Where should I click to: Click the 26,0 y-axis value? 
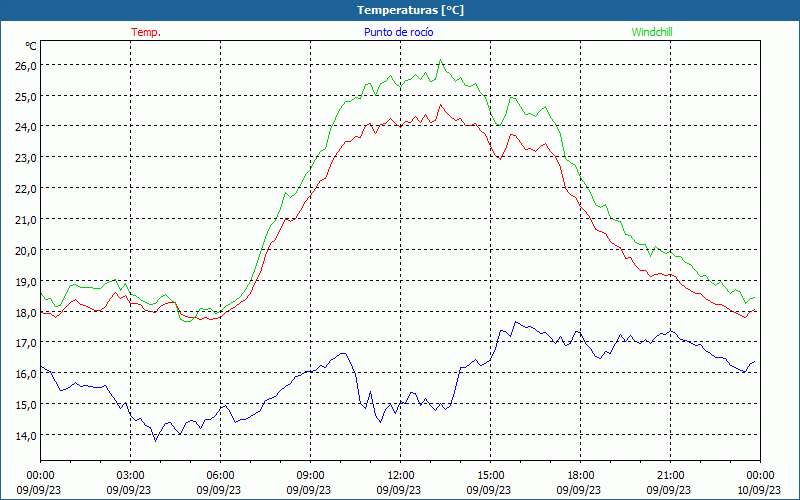tap(26, 66)
